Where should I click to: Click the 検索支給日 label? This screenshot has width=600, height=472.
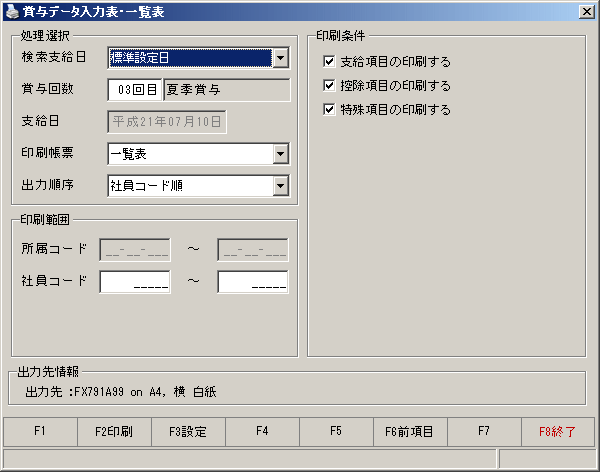coord(54,57)
